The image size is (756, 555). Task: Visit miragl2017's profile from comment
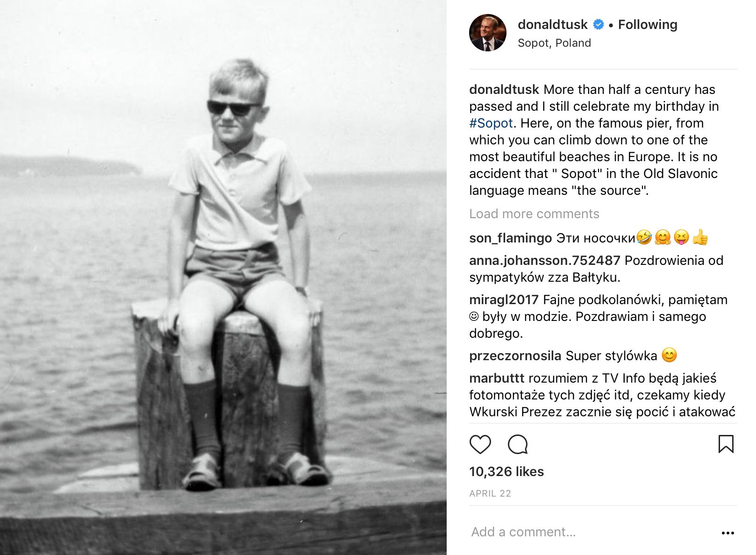504,300
